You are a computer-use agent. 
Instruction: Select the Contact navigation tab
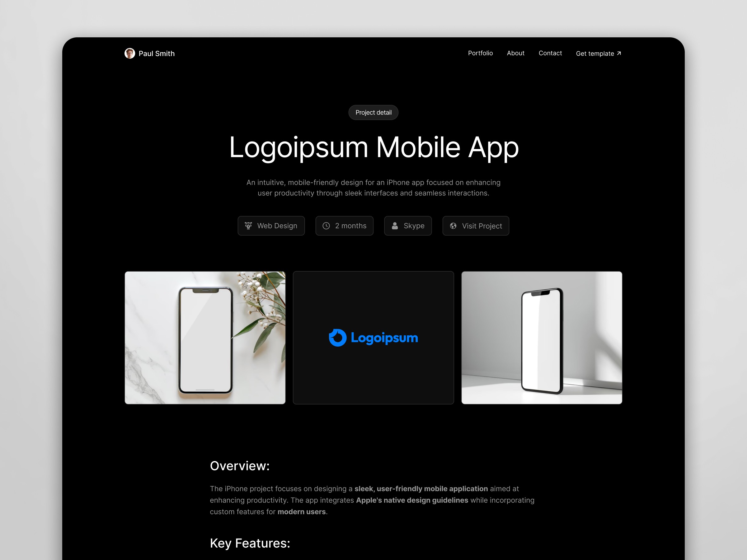click(x=549, y=52)
